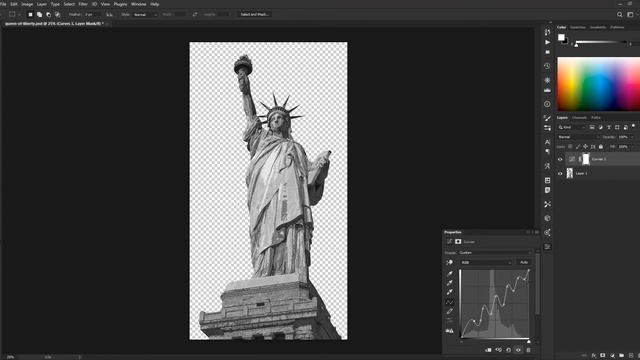The height and width of the screenshot is (360, 640).
Task: Open the layer blend mode dropdown Normal
Action: coord(578,137)
